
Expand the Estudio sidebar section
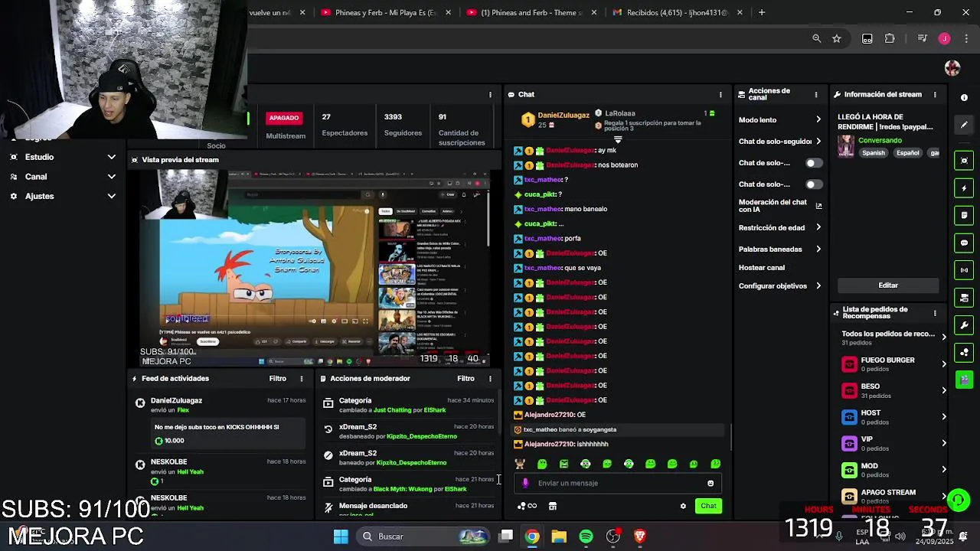coord(63,157)
